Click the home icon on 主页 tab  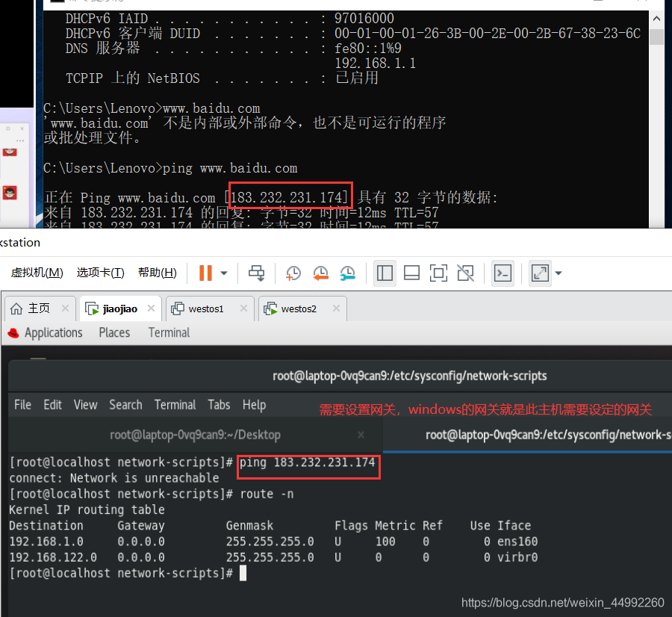[x=16, y=308]
